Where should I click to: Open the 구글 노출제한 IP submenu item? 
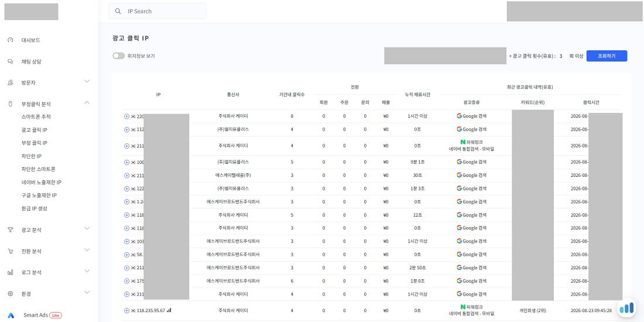tap(39, 196)
